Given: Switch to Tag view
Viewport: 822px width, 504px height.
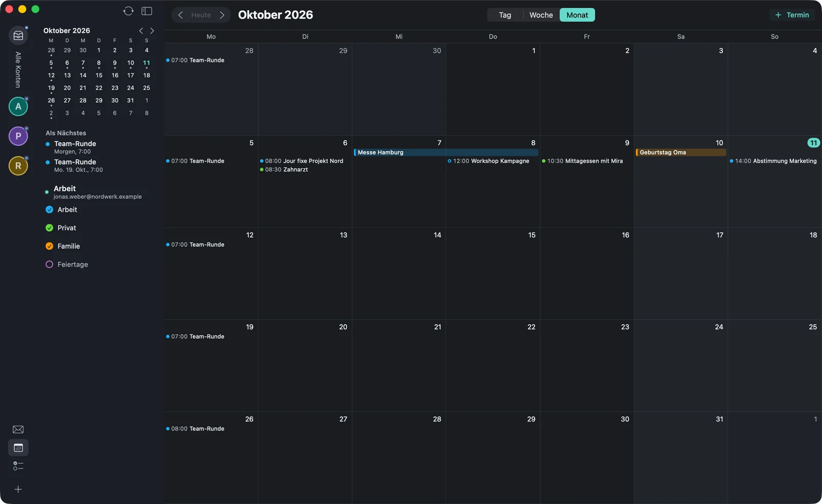Looking at the screenshot, I should click(505, 15).
